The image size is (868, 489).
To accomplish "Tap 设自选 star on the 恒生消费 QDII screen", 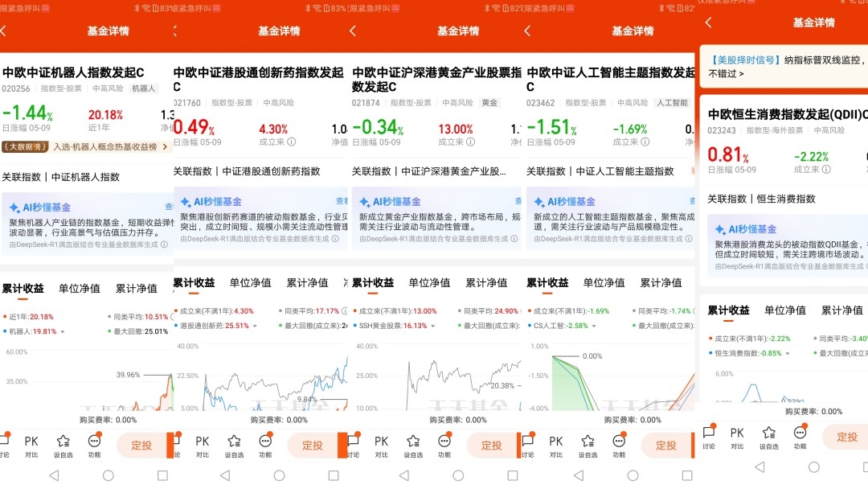I will pyautogui.click(x=769, y=437).
